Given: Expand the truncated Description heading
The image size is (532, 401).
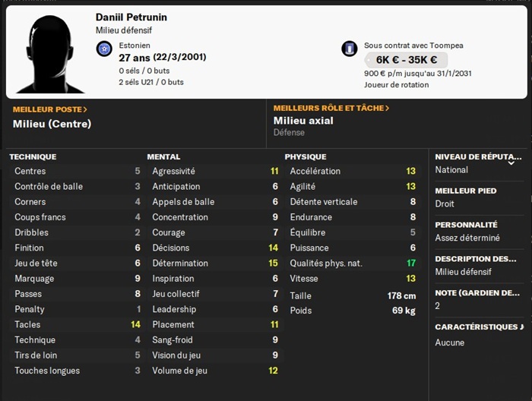Looking at the screenshot, I should [x=476, y=259].
